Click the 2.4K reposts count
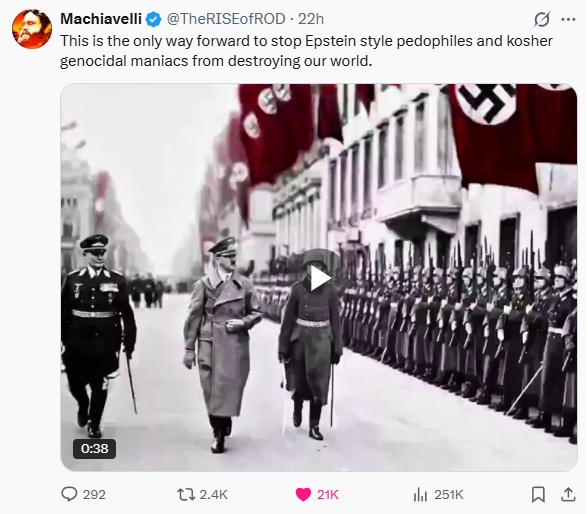Screen dimensions: 588x514 coord(213,495)
